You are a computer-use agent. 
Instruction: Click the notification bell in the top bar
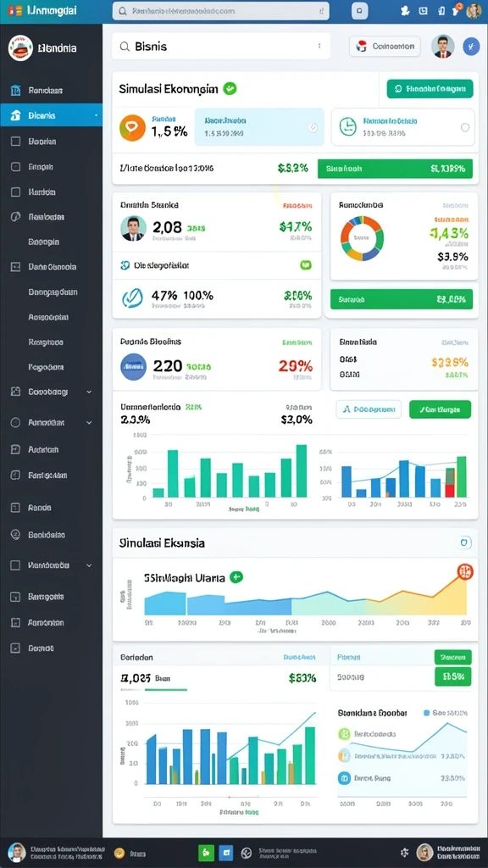(457, 9)
